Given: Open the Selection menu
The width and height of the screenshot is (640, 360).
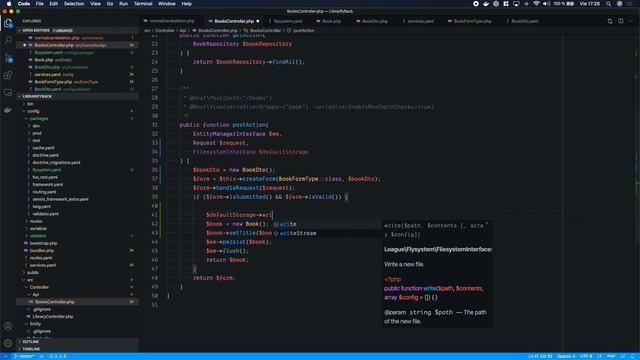Looking at the screenshot, I should (x=74, y=4).
